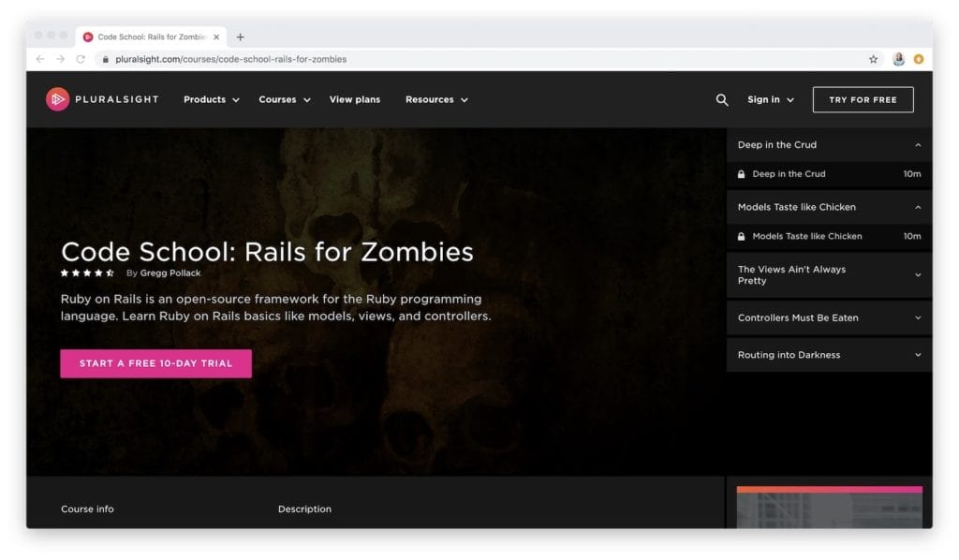Viewport: 959px width, 560px height.
Task: Collapse the Deep in the Crud section
Action: (830, 145)
